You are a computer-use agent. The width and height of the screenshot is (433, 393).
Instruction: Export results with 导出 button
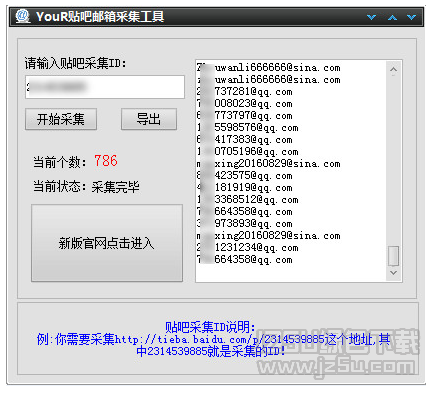[149, 119]
